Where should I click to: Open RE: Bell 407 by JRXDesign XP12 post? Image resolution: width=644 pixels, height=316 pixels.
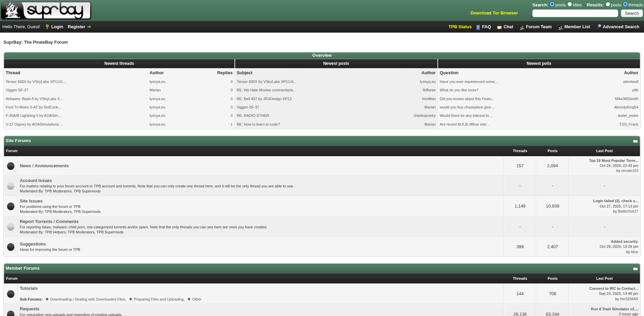pos(264,99)
